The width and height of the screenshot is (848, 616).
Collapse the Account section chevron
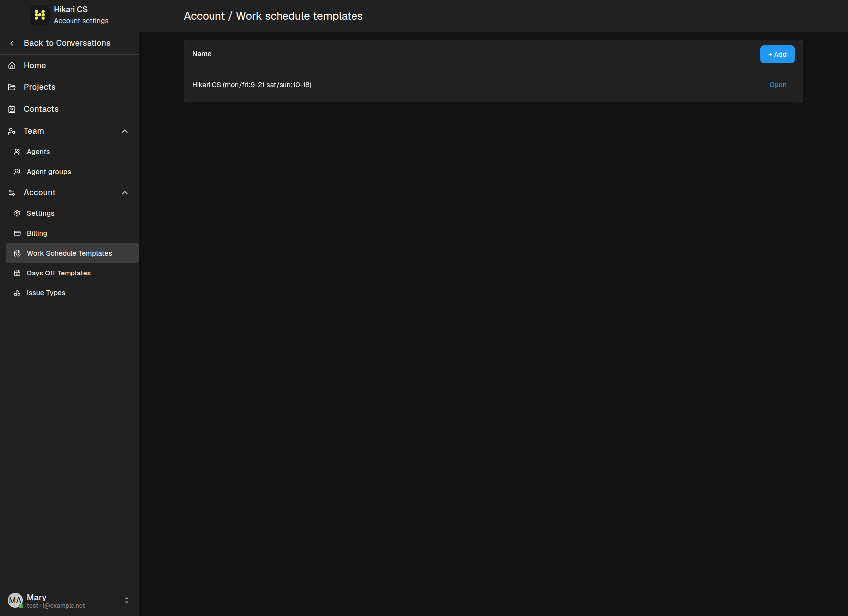(125, 193)
